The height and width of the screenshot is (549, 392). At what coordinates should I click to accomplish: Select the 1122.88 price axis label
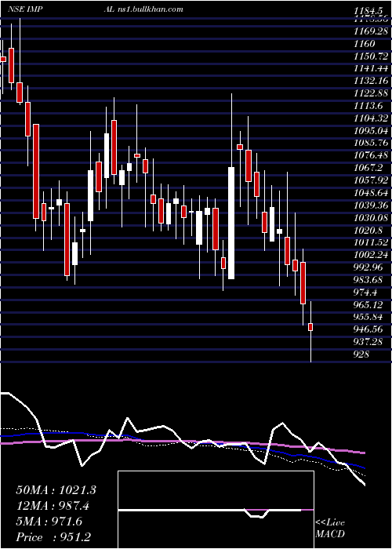pos(371,93)
